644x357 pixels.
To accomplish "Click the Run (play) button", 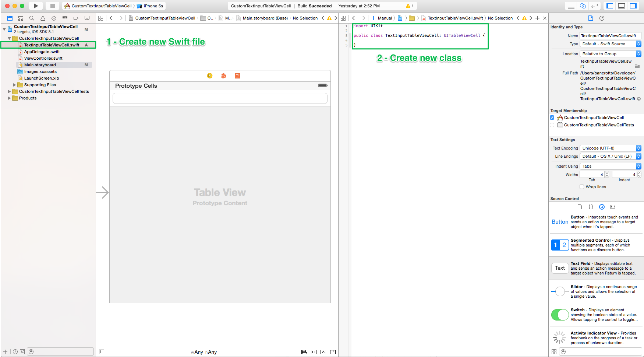I will [36, 6].
